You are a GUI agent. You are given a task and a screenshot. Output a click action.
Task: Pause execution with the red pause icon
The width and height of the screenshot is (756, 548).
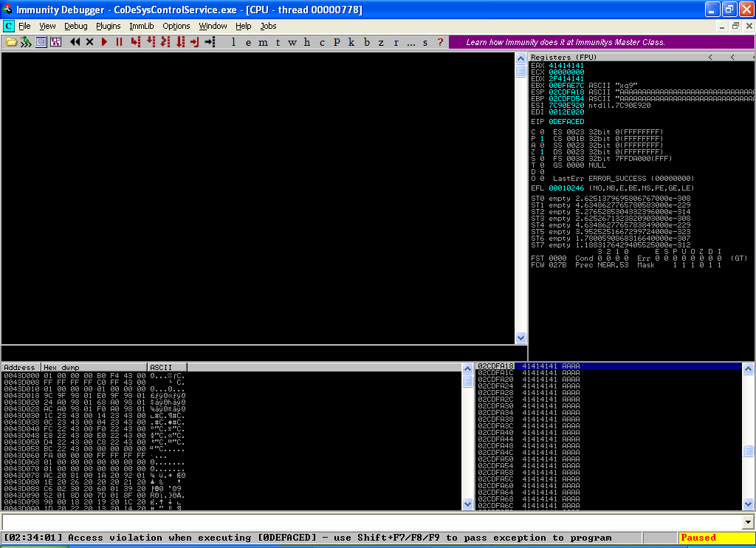(119, 42)
